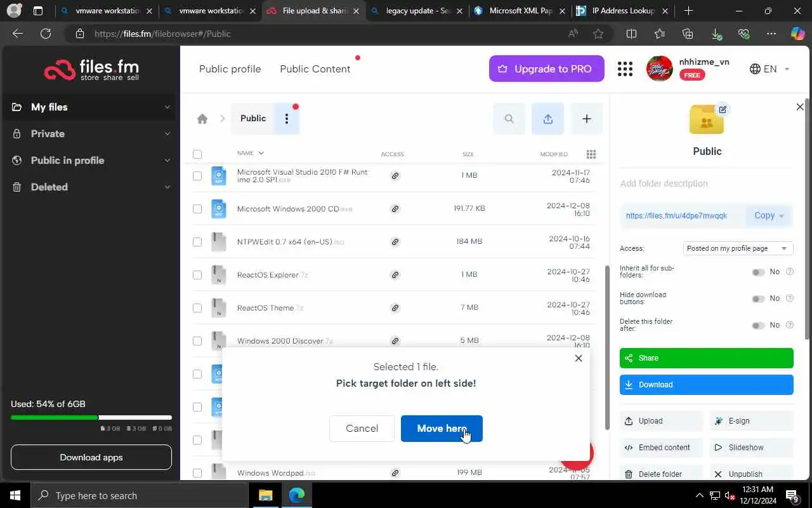Click the search magnifier in the file toolbar
Image resolution: width=812 pixels, height=508 pixels.
pyautogui.click(x=509, y=119)
